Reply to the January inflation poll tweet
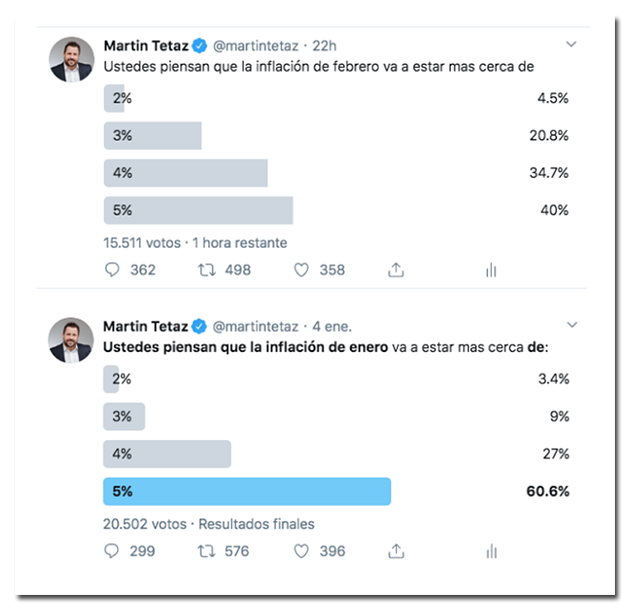Viewport: 630px width, 610px height. point(111,551)
